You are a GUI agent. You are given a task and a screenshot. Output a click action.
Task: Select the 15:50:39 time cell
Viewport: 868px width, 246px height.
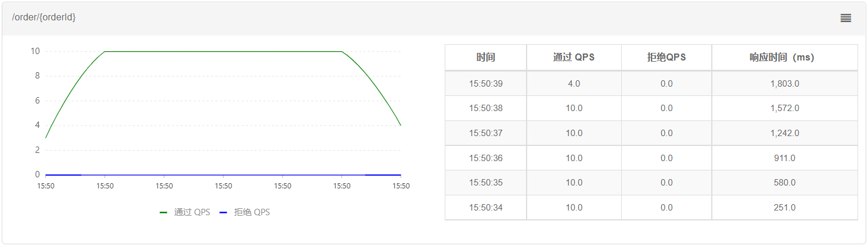click(485, 84)
